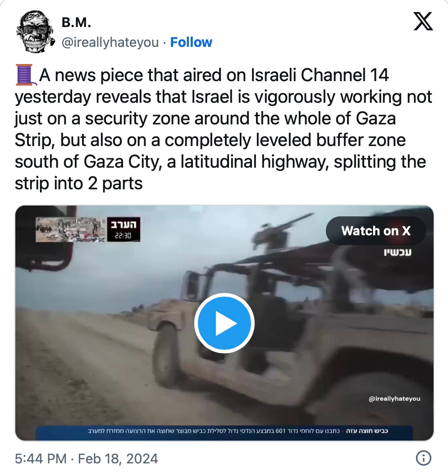
Task: Select the Watch on X button
Action: 376,231
